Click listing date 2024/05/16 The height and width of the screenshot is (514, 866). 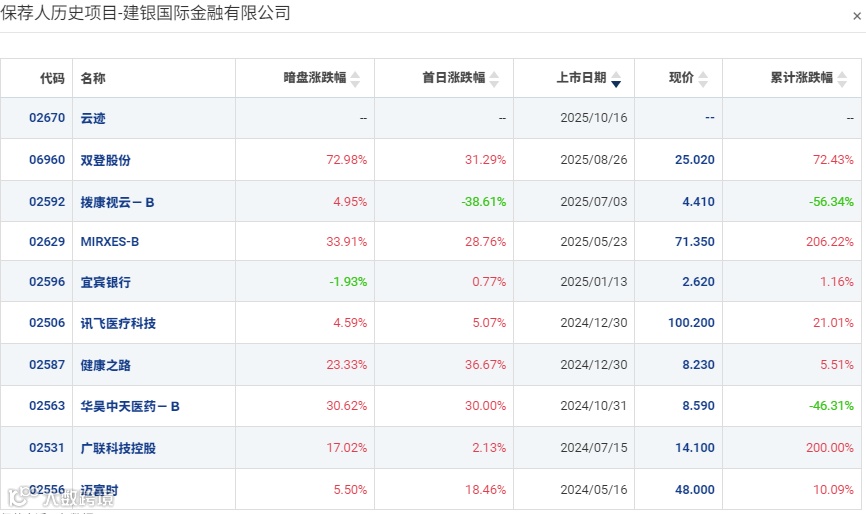(594, 489)
